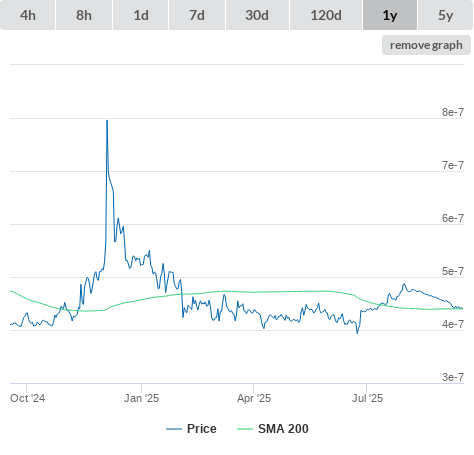Switch chart to 30d range
Viewport: 474px width, 455px height.
[257, 15]
